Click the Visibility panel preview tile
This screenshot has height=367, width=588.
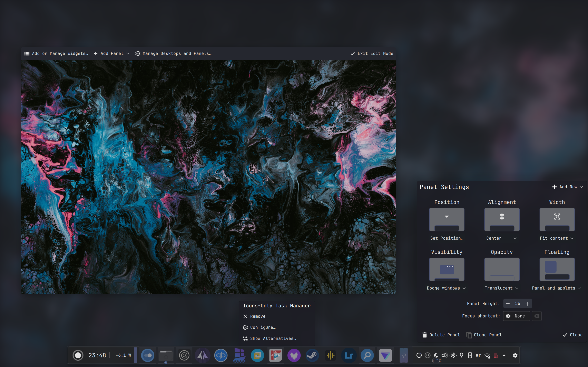[x=447, y=269]
